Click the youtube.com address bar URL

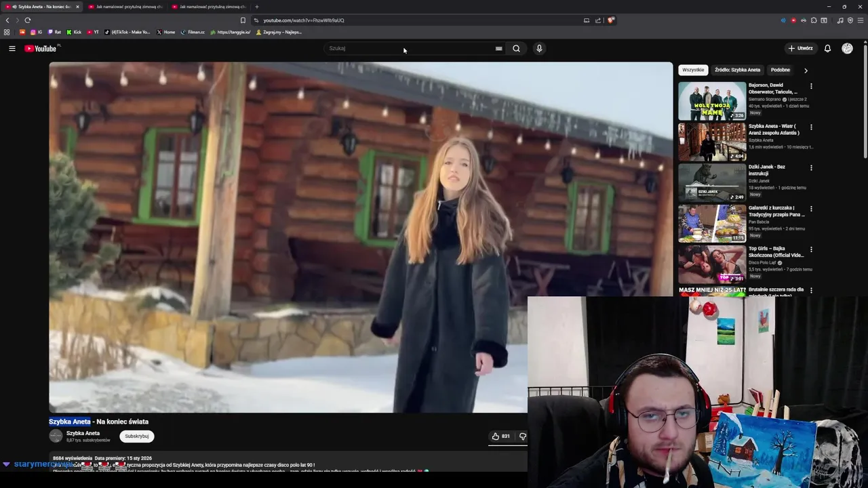304,20
